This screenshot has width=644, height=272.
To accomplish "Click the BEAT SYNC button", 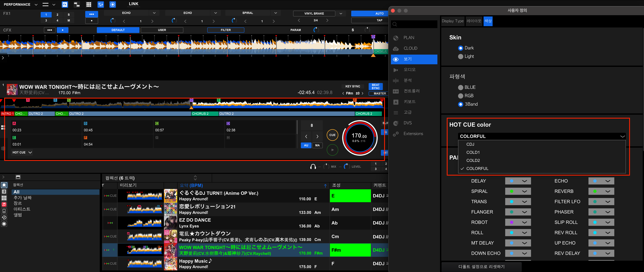I will [x=375, y=87].
